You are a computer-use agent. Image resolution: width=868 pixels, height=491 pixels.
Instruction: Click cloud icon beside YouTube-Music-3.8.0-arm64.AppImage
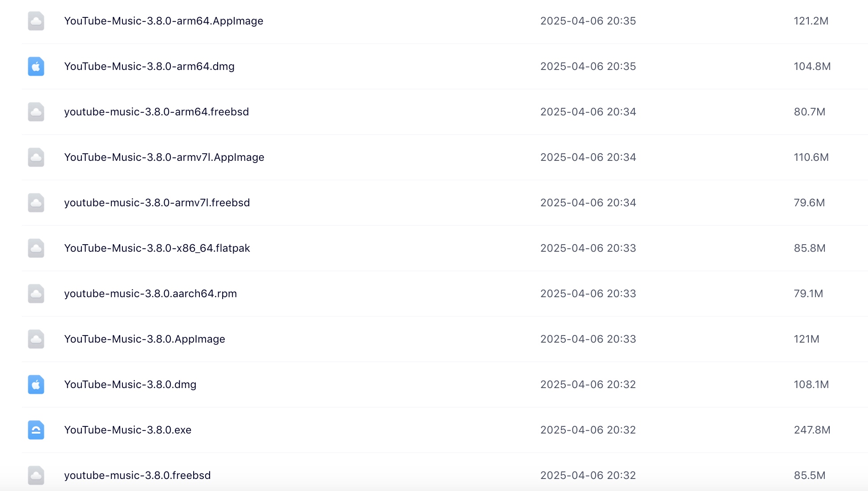pyautogui.click(x=36, y=21)
